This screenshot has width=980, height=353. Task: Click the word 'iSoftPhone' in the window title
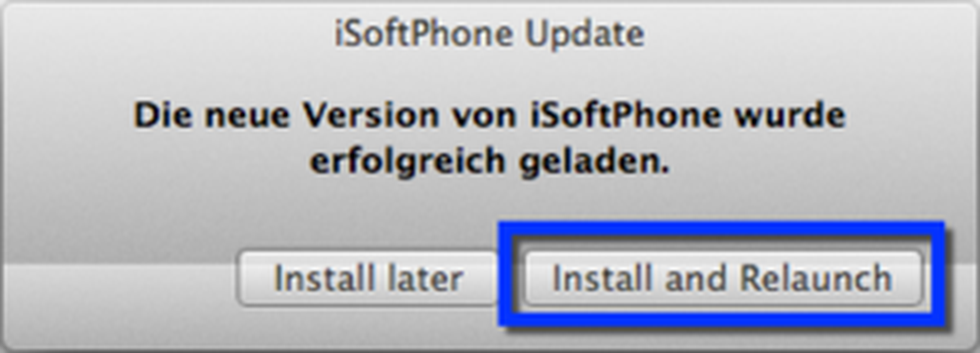tap(424, 35)
